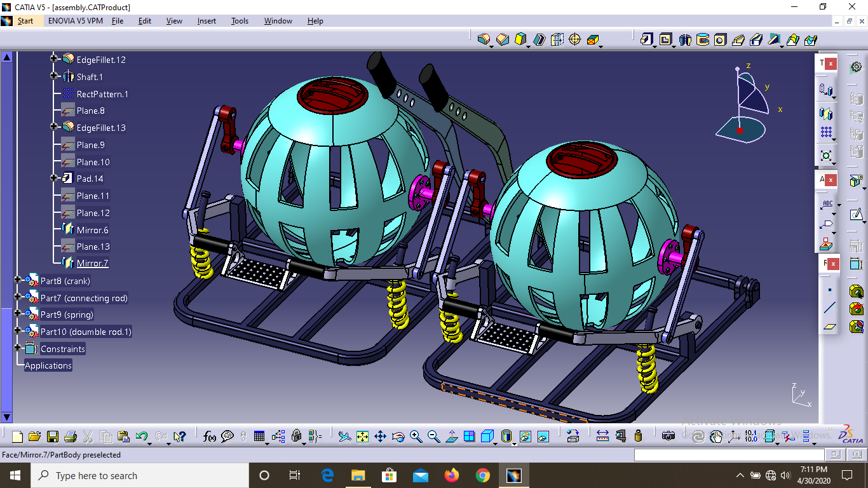This screenshot has height=488, width=868.
Task: Click the New document icon
Action: (x=17, y=437)
